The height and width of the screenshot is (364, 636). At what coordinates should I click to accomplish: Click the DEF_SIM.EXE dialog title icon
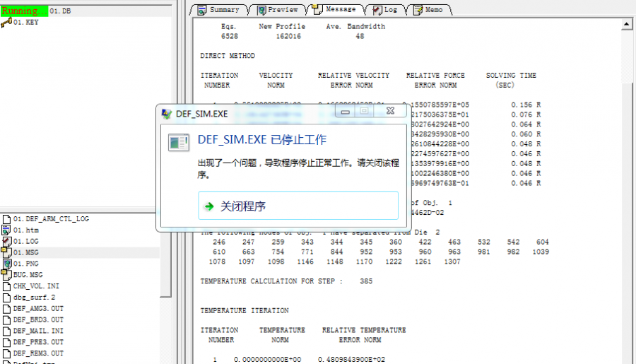coord(166,114)
